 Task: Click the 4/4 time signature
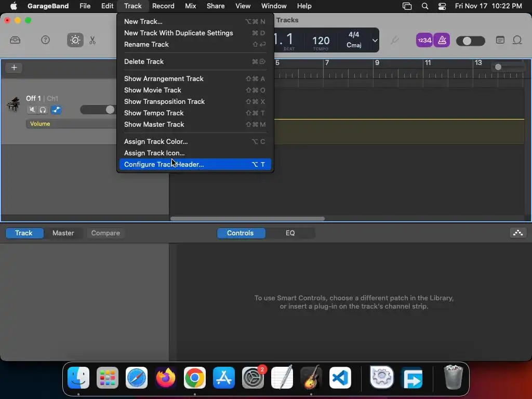(x=353, y=35)
